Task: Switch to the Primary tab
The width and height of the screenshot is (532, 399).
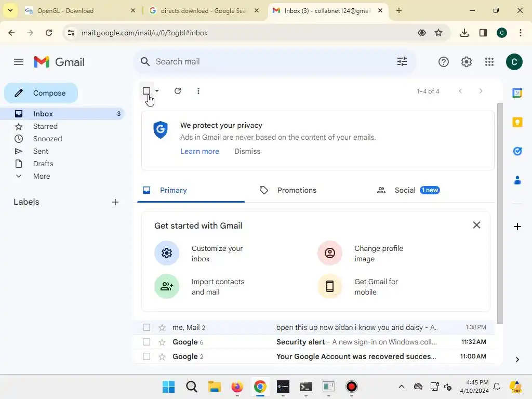Action: (x=191, y=190)
